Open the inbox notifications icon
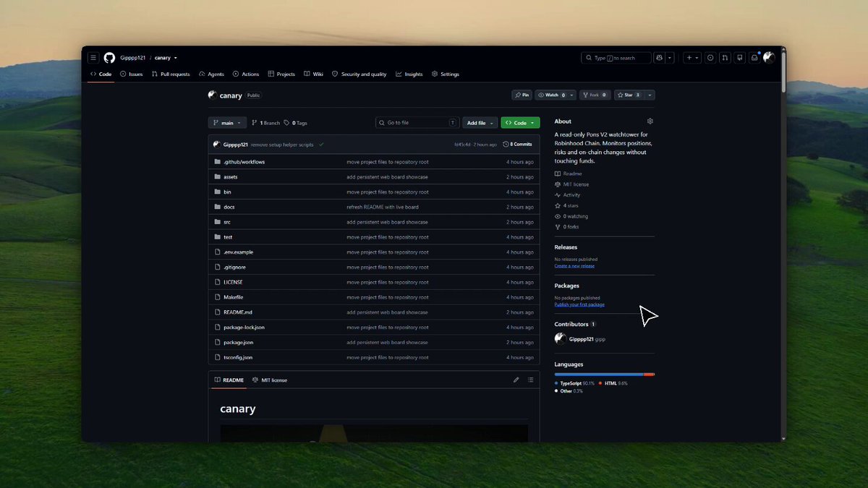 754,58
